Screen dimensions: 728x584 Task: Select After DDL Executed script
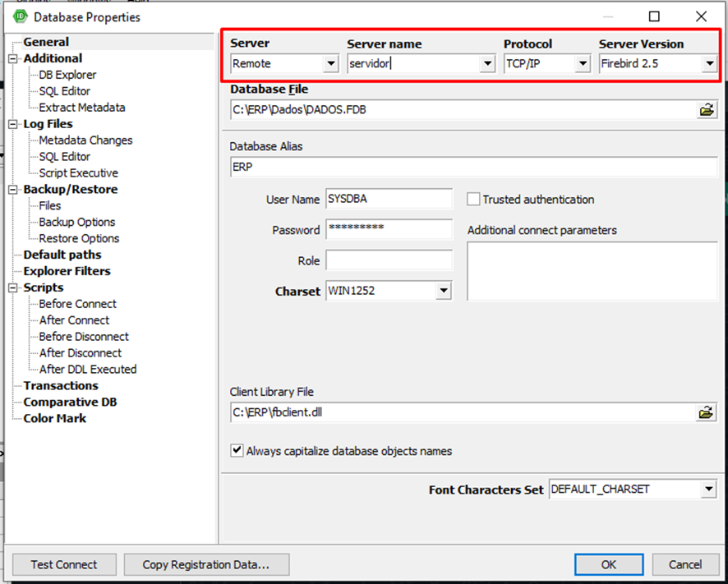click(x=88, y=369)
